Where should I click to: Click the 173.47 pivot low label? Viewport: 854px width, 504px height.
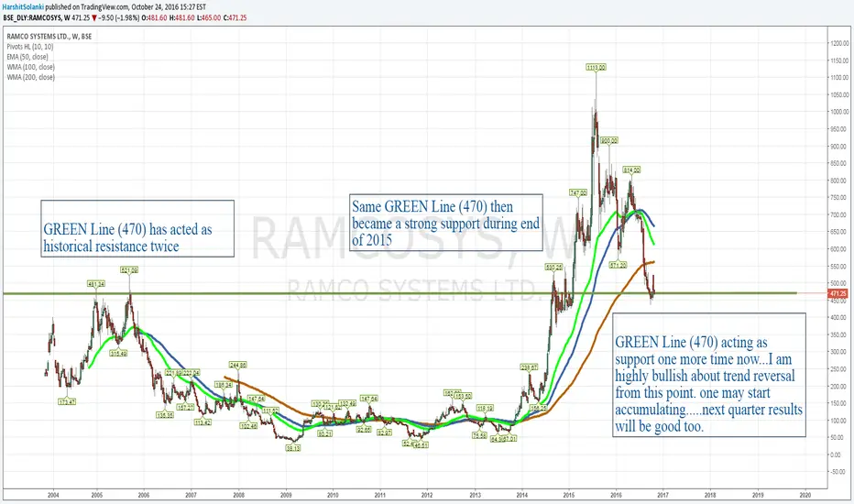coord(67,402)
